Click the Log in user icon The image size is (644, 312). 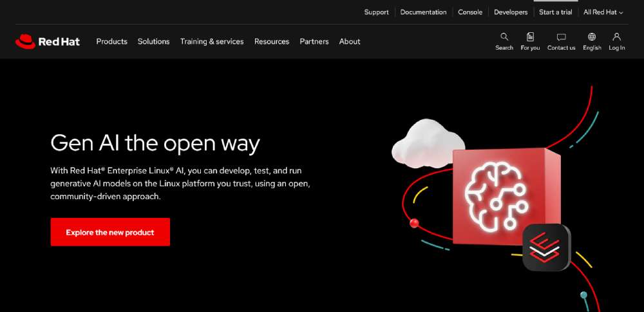[x=616, y=37]
